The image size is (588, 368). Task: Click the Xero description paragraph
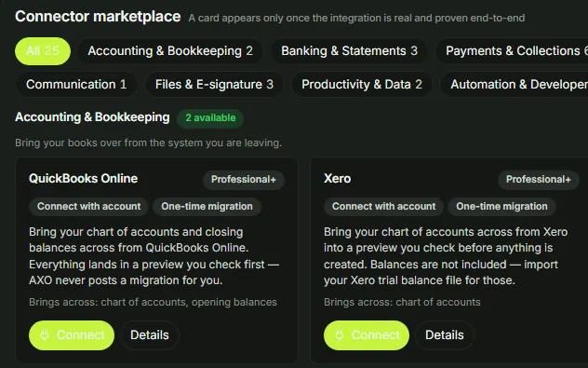point(446,256)
